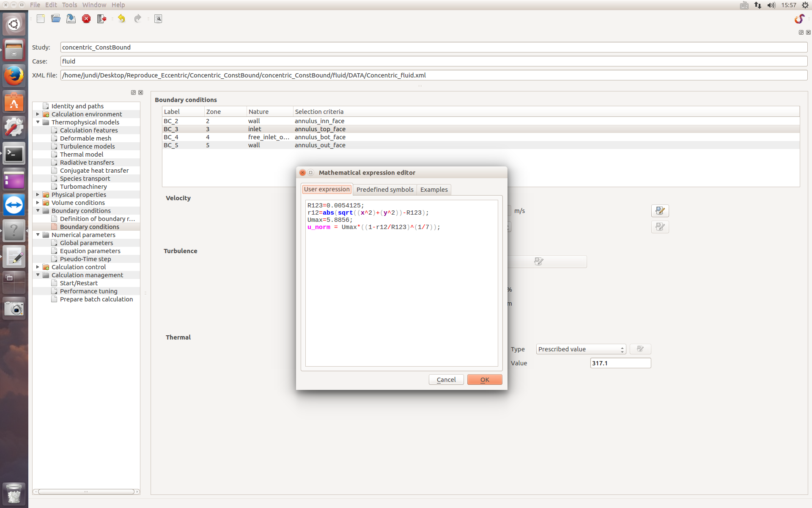
Task: Open a case with the folder icon
Action: pos(56,19)
